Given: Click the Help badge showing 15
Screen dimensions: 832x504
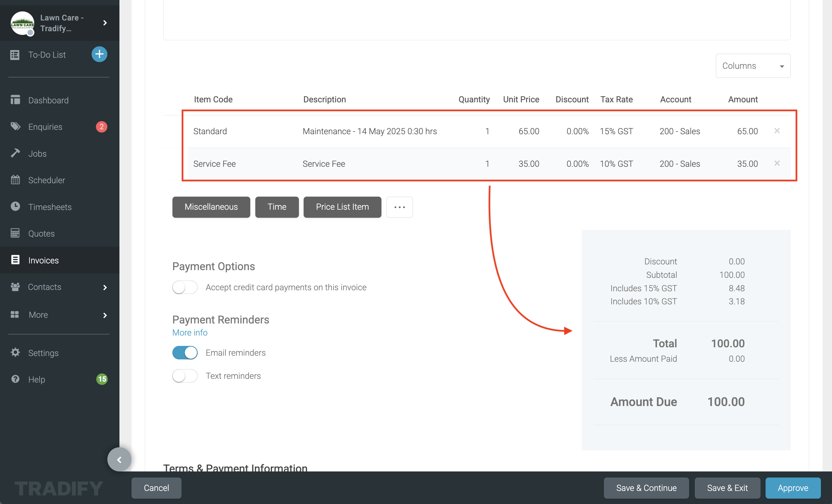Looking at the screenshot, I should pos(102,379).
